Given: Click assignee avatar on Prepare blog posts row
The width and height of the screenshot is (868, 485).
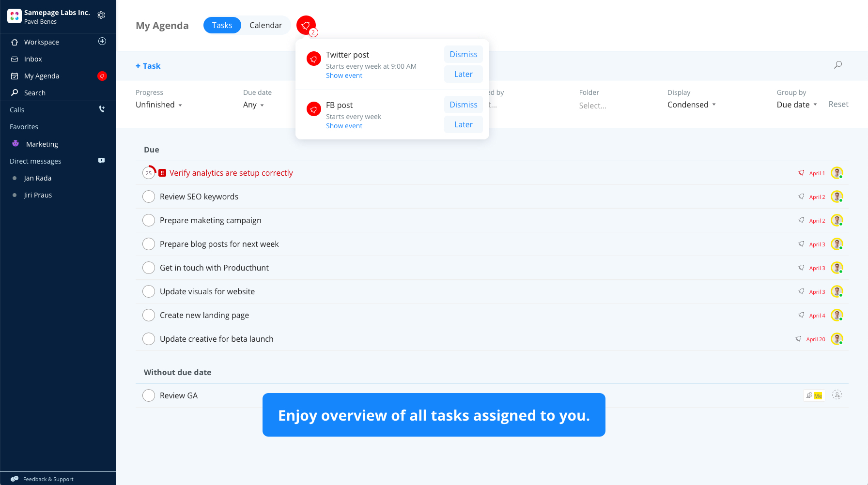Looking at the screenshot, I should click(x=837, y=244).
